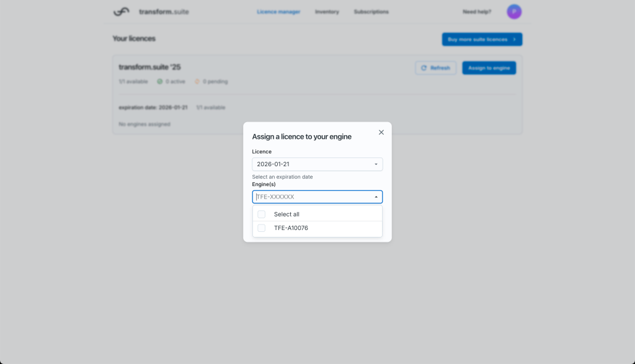This screenshot has height=364, width=635.
Task: Click the orange 0 pending status icon
Action: tap(197, 81)
